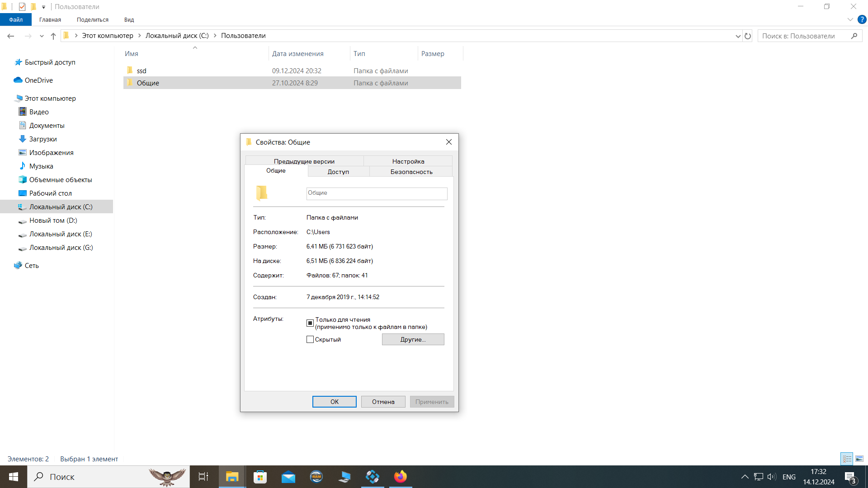Screen dimensions: 868x488
Task: Click the Другие... attributes button
Action: pyautogui.click(x=413, y=339)
